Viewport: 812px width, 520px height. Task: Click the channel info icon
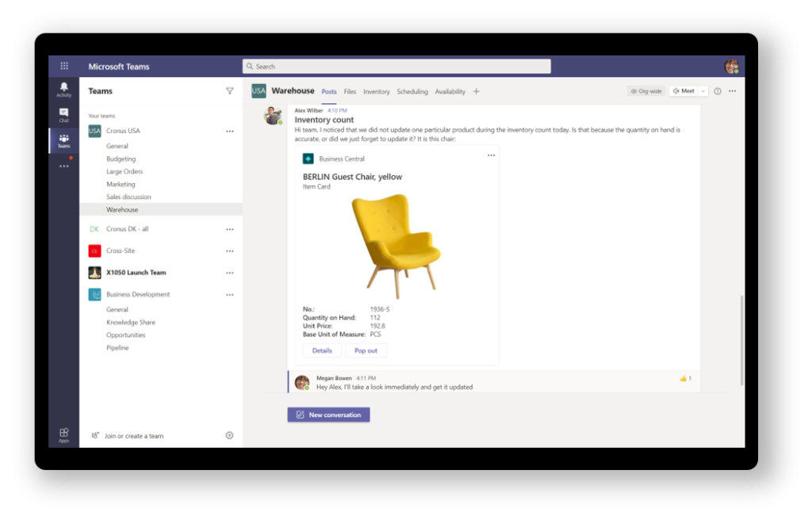point(718,91)
